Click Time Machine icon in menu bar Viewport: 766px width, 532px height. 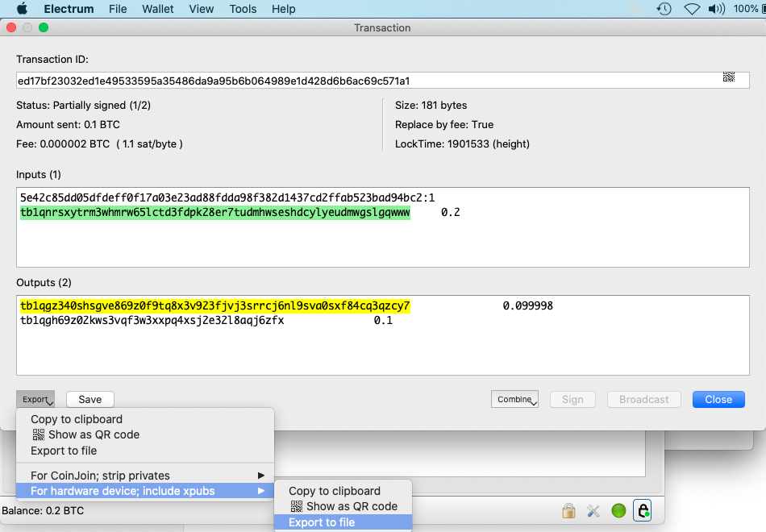click(x=664, y=9)
